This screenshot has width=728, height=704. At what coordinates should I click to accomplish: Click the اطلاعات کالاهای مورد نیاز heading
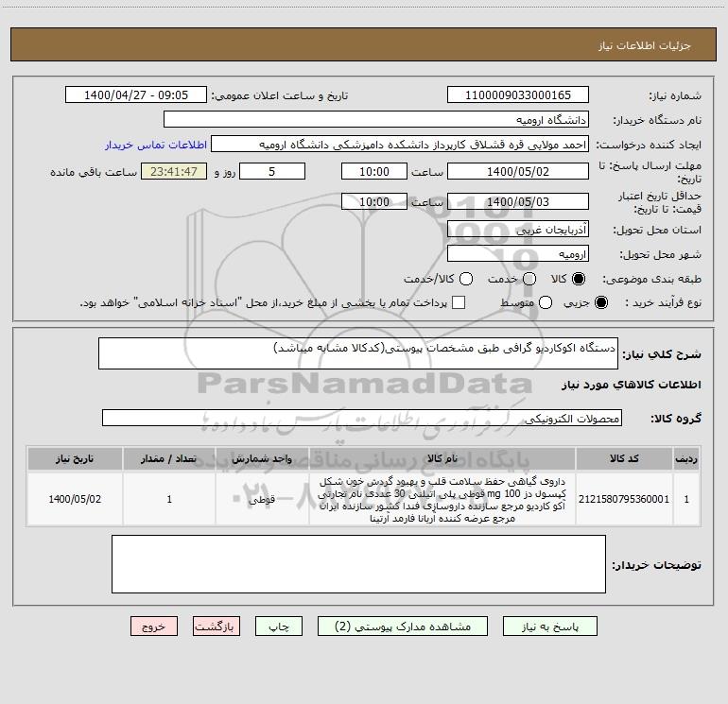(632, 385)
